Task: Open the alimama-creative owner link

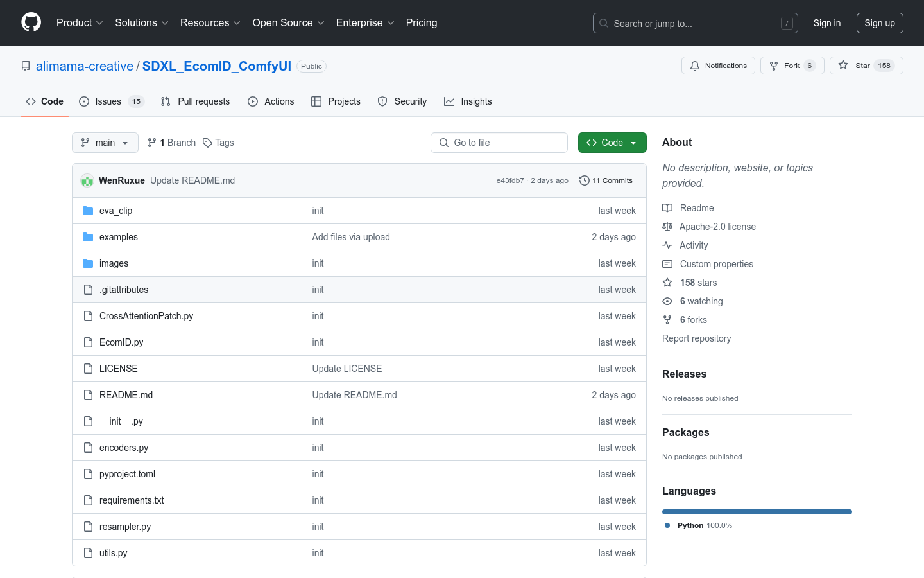Action: (85, 66)
